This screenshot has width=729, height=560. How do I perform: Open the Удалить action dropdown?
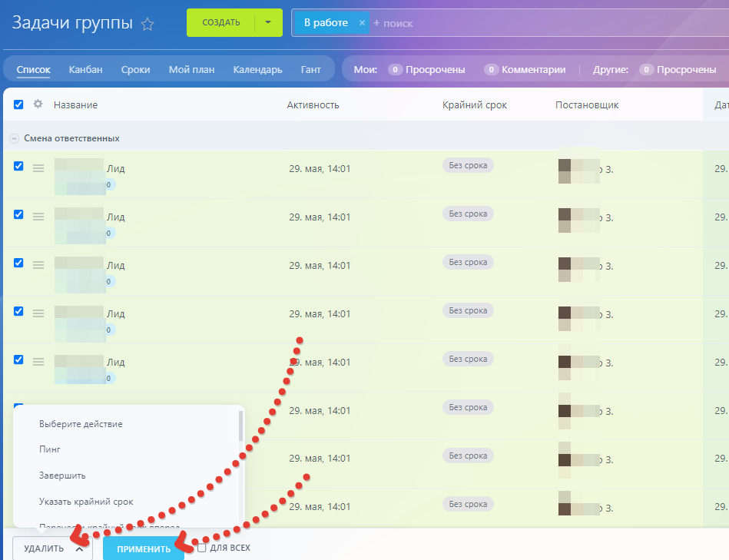point(52,548)
